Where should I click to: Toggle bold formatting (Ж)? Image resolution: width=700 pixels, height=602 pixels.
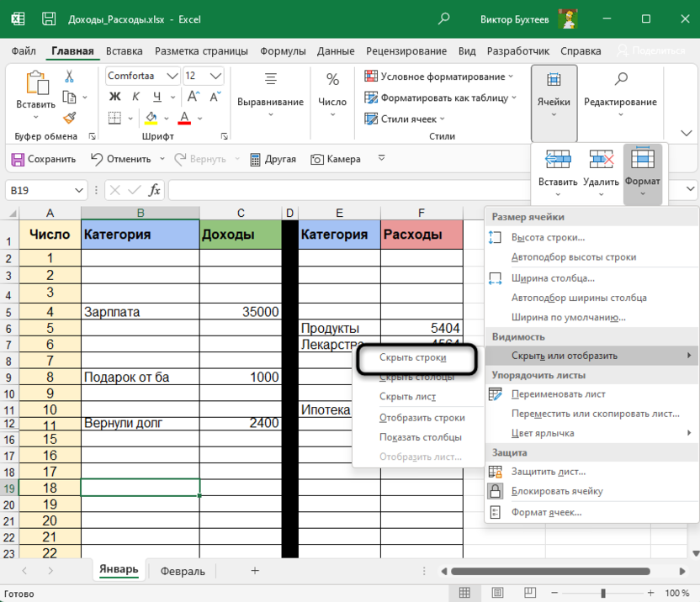(115, 97)
